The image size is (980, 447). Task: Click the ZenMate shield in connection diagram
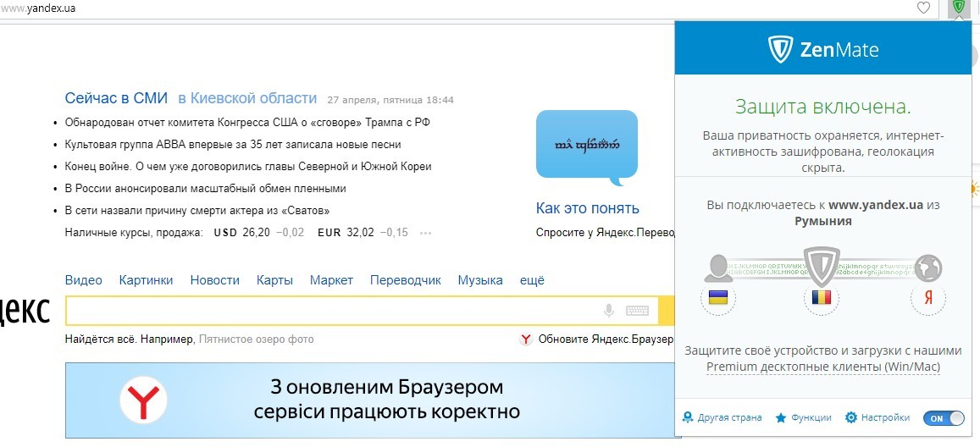click(821, 267)
